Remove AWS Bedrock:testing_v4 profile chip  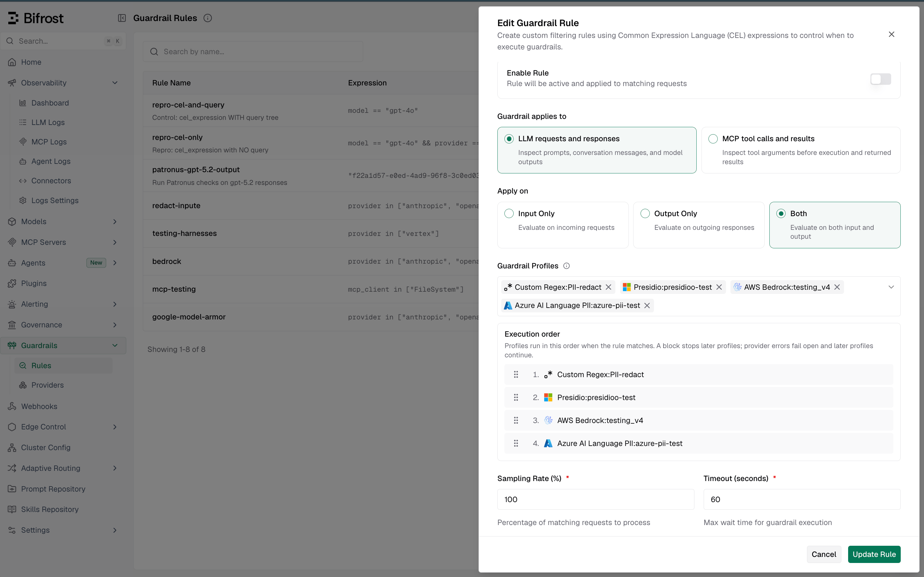[x=837, y=287]
